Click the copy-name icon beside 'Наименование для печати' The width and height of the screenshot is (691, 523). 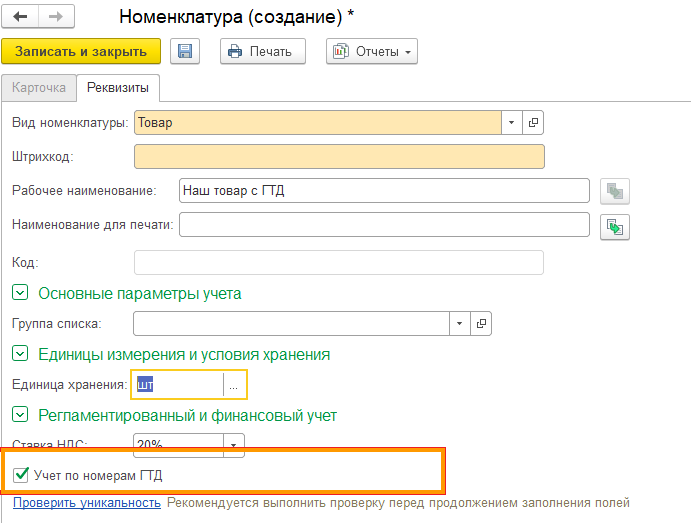click(615, 227)
